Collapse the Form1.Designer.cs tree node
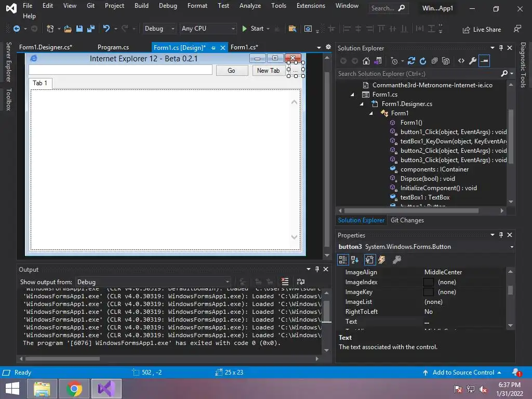The height and width of the screenshot is (399, 532). [362, 104]
